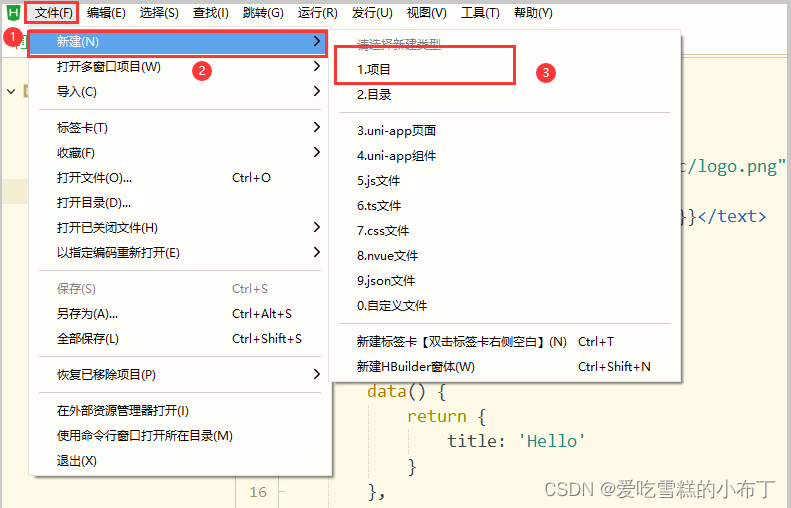Click the line number 16 in gutter

(258, 492)
